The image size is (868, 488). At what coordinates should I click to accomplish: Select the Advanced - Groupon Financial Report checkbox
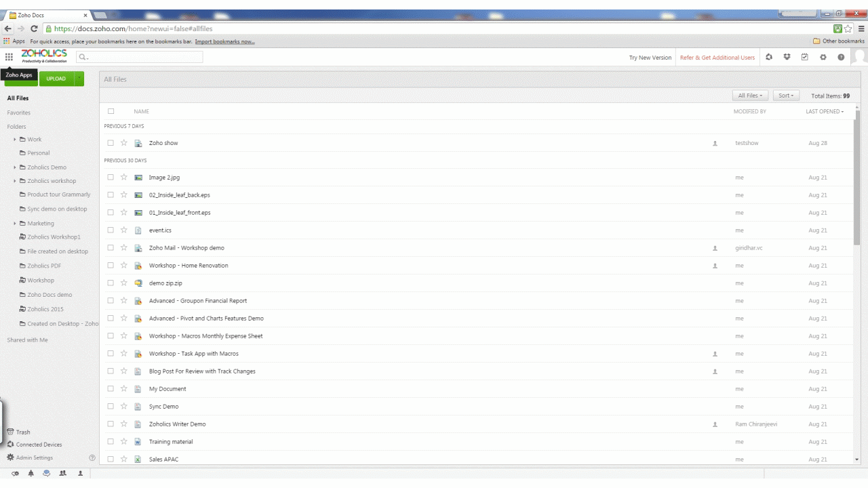pyautogui.click(x=111, y=300)
